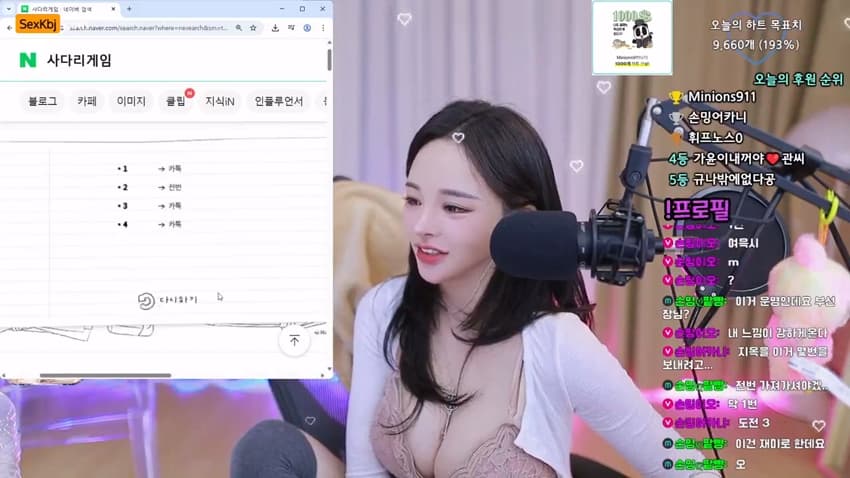Screen dimensions: 850x478
Task: Click the page vertical scrollbar thumb
Action: point(329,60)
